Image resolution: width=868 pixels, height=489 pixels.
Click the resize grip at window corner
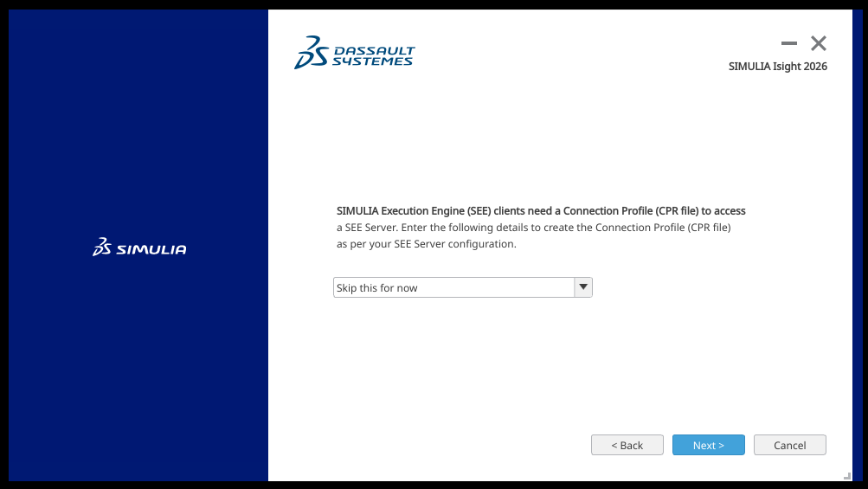pyautogui.click(x=847, y=476)
